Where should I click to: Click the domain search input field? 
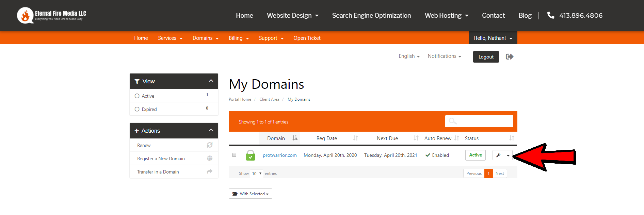point(479,121)
